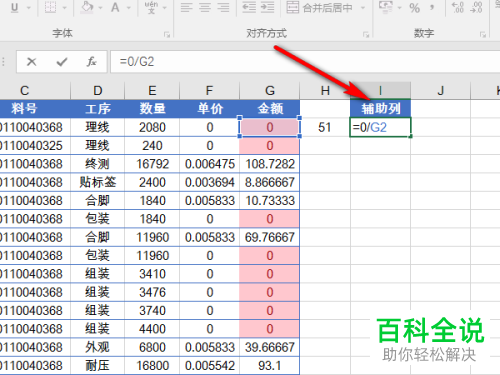Screen dimensions: 500x375
Task: Align text right
Action: [x=223, y=7]
